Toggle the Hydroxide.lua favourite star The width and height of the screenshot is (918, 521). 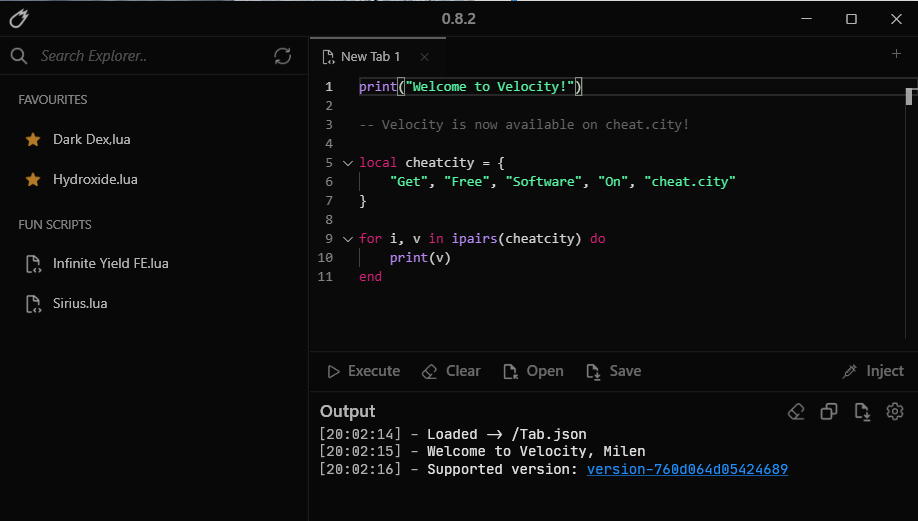(33, 180)
